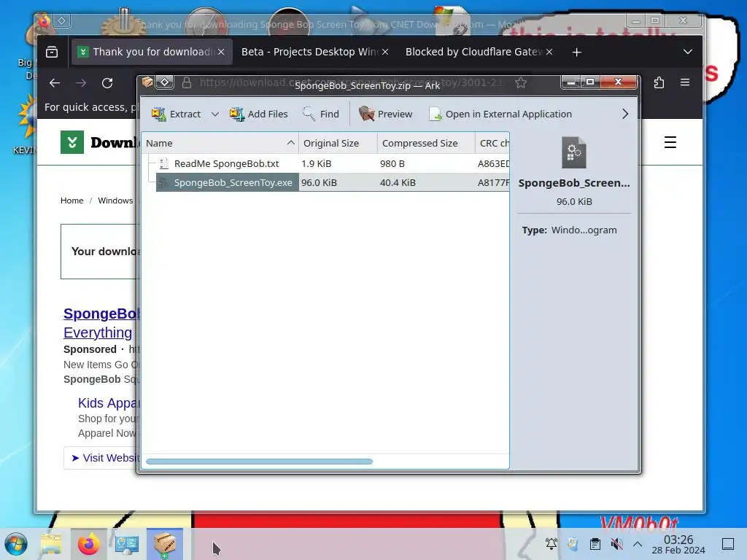
Task: Click the Find toolbar button
Action: click(321, 114)
